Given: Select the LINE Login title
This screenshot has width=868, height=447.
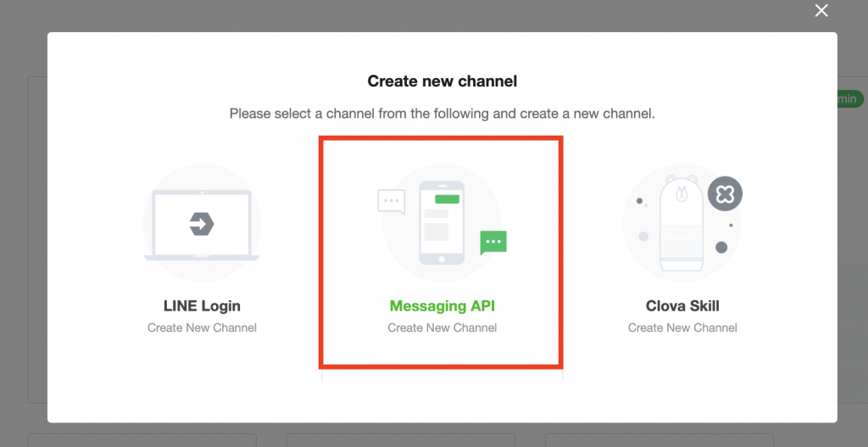Looking at the screenshot, I should [x=202, y=305].
